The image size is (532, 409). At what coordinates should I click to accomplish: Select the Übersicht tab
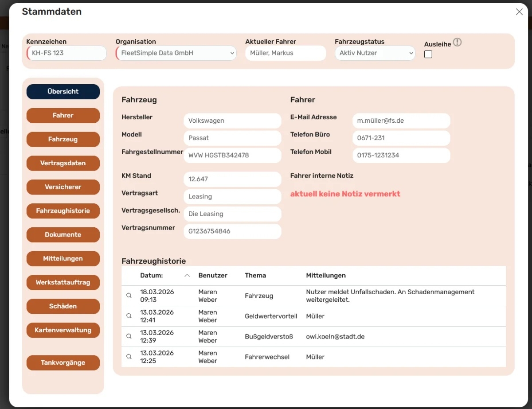point(63,92)
